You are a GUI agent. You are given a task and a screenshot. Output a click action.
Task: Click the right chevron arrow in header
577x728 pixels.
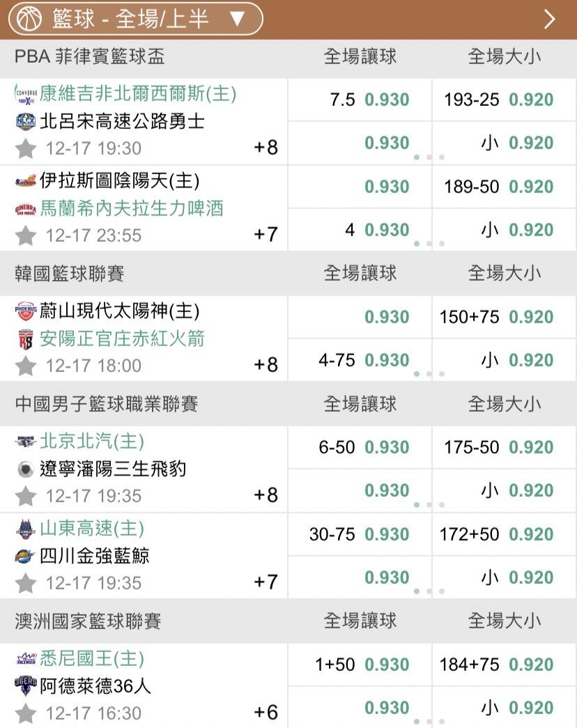click(x=550, y=19)
